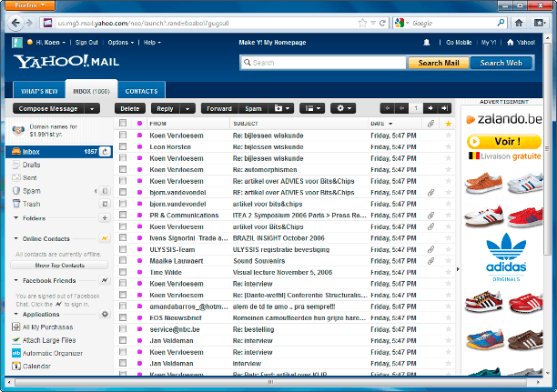The image size is (557, 392).
Task: Click the attachment column header icon
Action: [x=430, y=124]
